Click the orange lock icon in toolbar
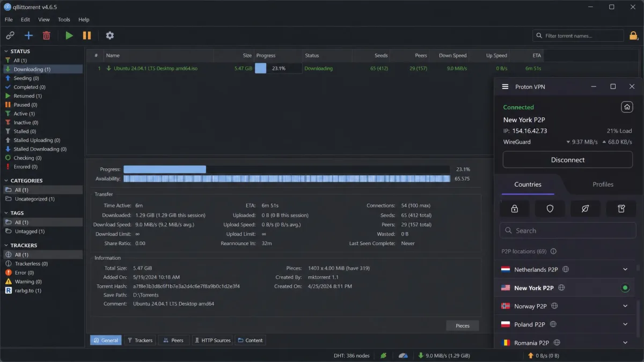Viewport: 644px width, 362px height. pos(634,35)
